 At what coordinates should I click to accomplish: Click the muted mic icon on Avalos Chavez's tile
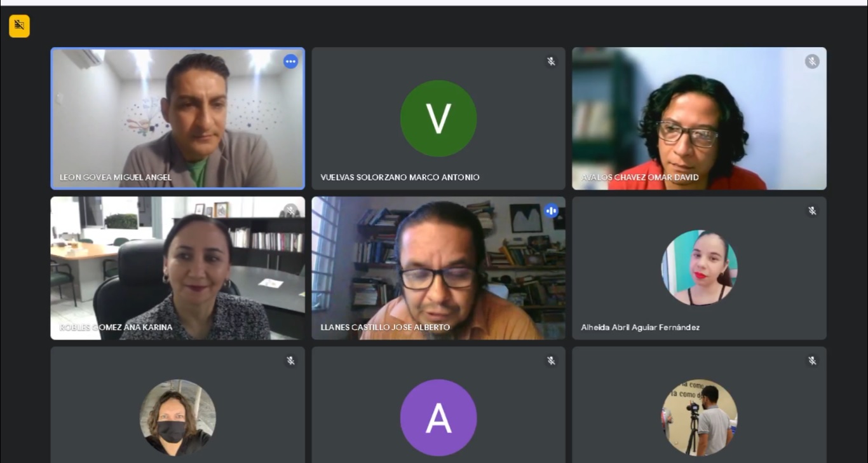coord(812,61)
